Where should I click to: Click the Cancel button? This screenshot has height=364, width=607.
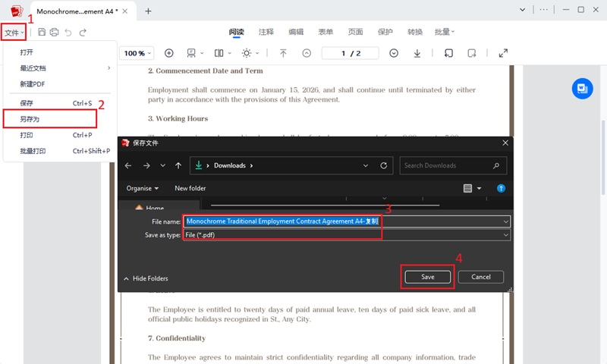(x=481, y=277)
